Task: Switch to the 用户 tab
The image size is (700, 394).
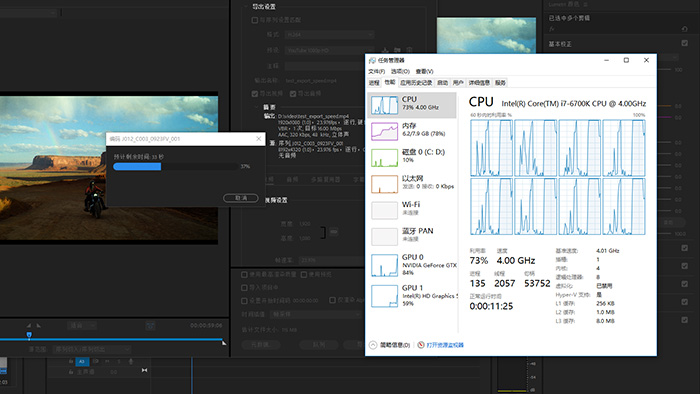Action: (458, 83)
